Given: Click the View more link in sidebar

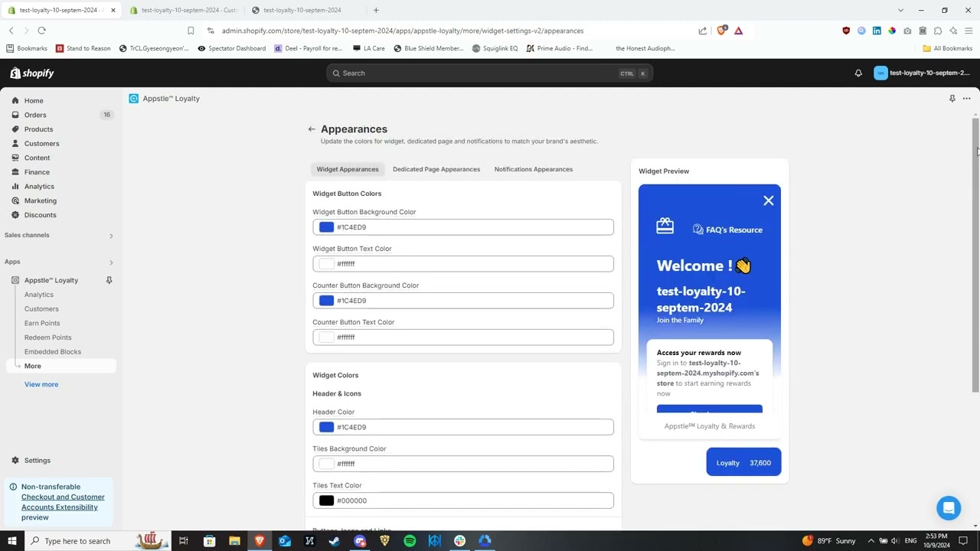Looking at the screenshot, I should tap(41, 384).
